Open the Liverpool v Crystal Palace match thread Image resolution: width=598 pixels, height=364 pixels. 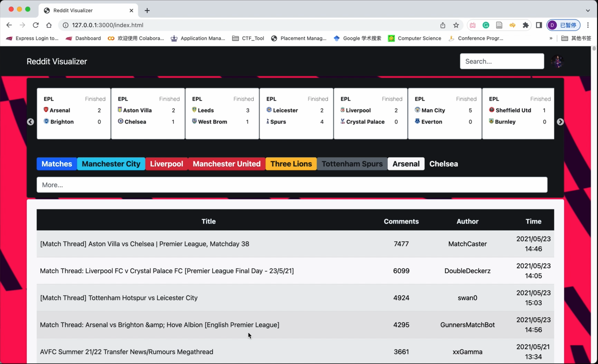[x=167, y=270]
